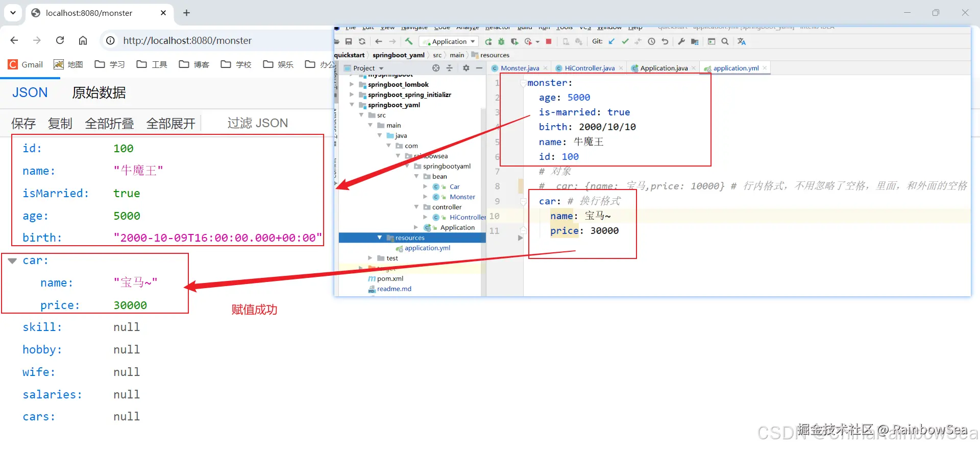Screen dimensions: 980x449
Task: Reload the browser page
Action: [60, 40]
